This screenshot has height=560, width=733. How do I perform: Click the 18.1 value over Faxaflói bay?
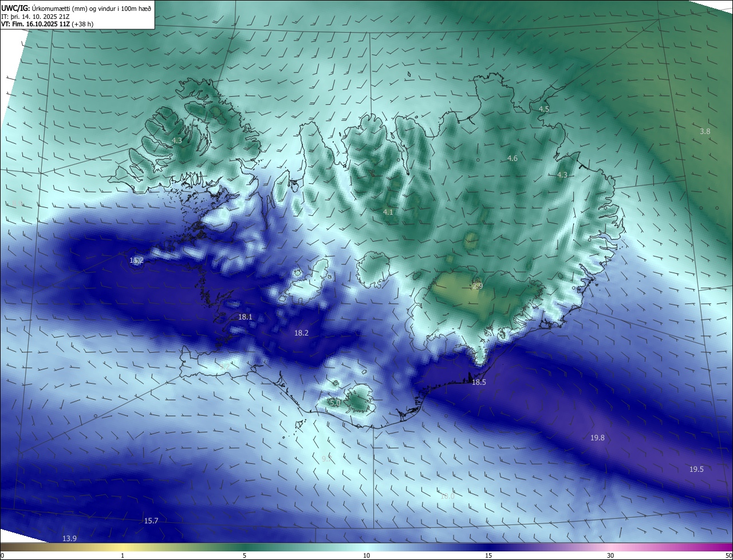click(245, 317)
